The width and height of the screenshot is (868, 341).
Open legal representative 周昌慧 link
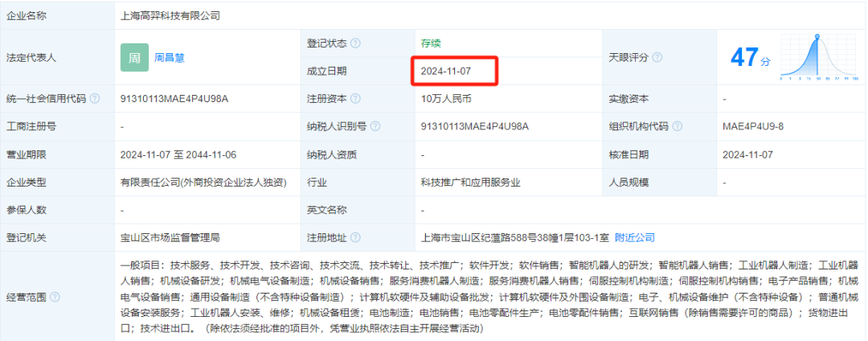pos(170,58)
